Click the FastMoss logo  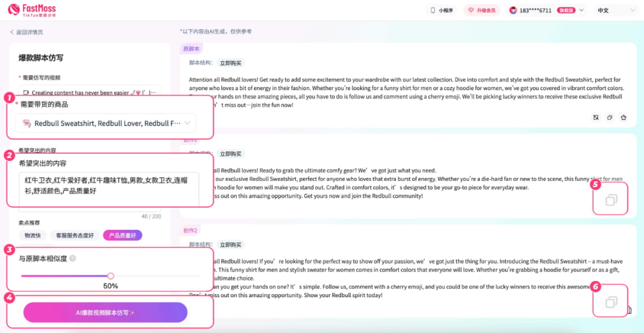[x=32, y=10]
